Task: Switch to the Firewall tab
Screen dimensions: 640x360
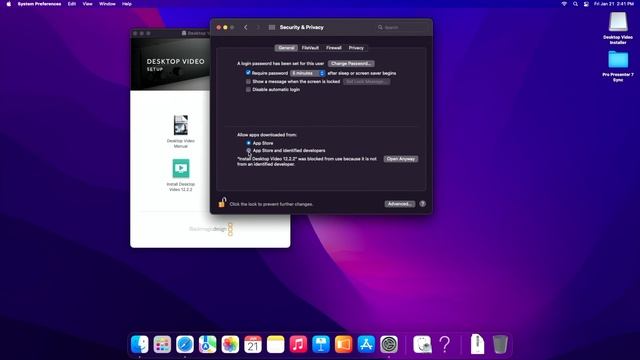Action: 334,48
